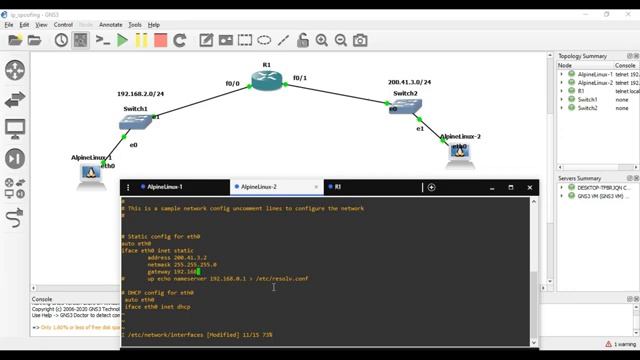Viewport: 640px width, 360px height.
Task: Select Switch1 node on canvas
Action: (x=135, y=122)
